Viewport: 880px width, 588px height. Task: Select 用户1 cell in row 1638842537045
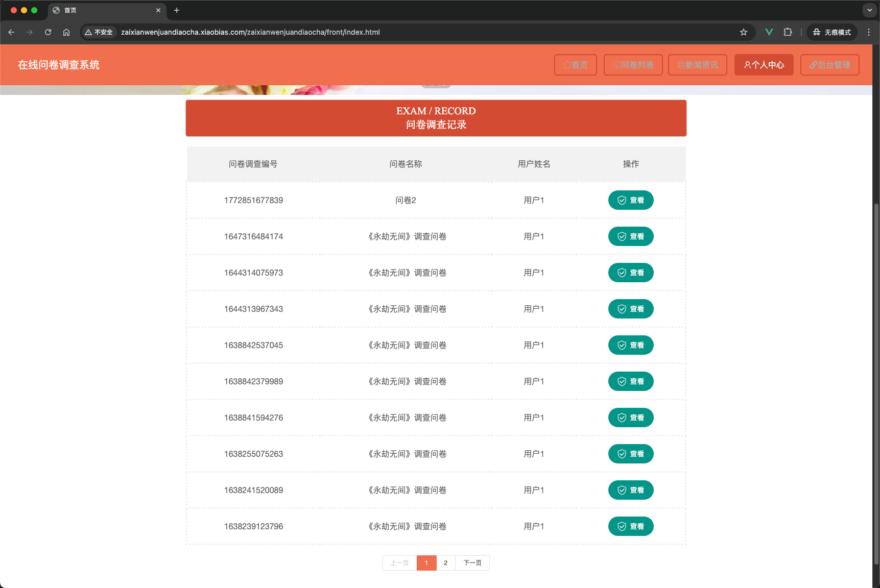click(534, 345)
